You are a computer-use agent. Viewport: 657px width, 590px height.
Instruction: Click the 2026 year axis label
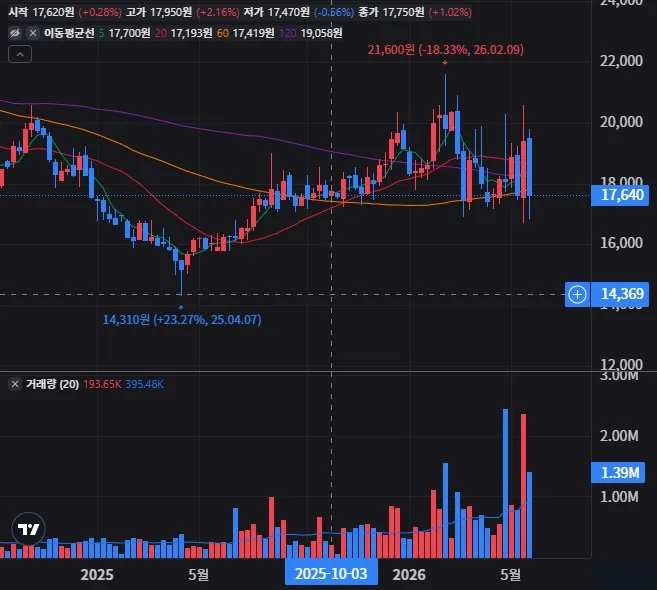tap(409, 574)
